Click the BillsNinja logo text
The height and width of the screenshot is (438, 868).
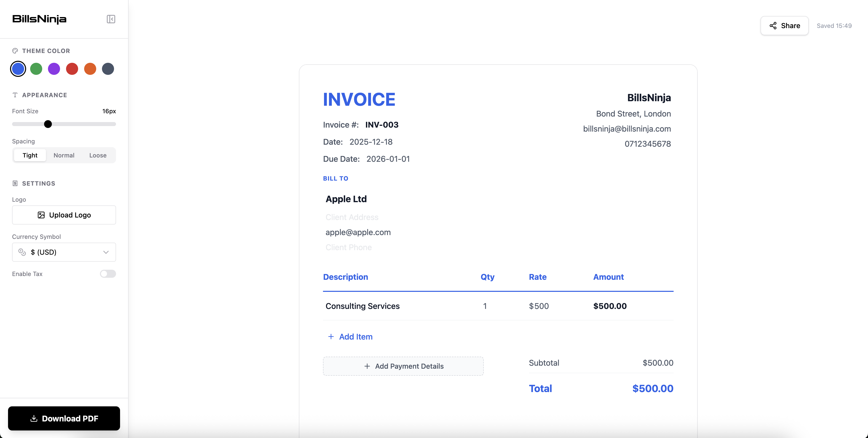click(x=39, y=19)
